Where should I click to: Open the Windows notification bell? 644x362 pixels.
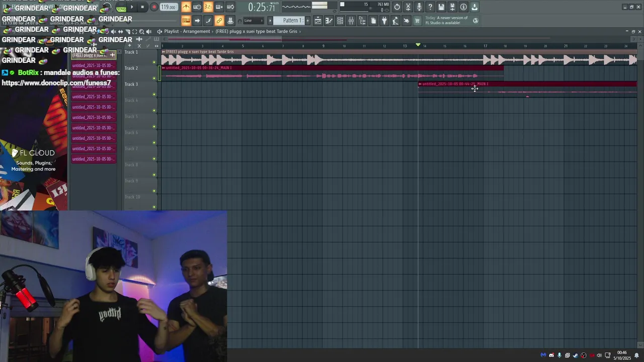point(636,355)
